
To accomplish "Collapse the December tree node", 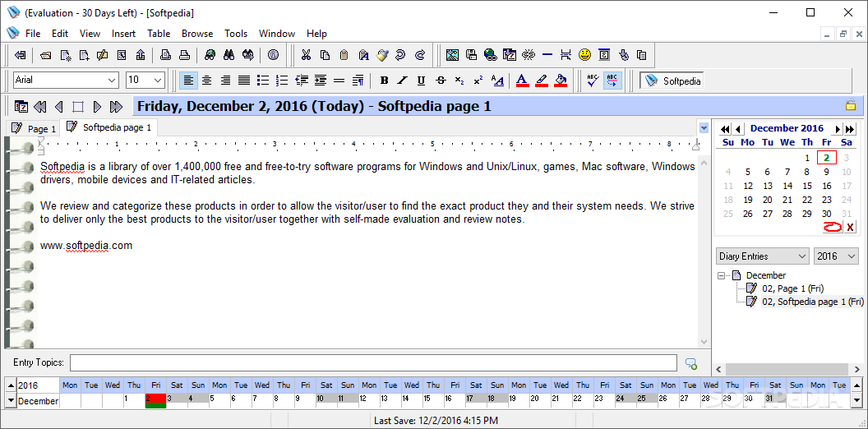I will point(721,275).
